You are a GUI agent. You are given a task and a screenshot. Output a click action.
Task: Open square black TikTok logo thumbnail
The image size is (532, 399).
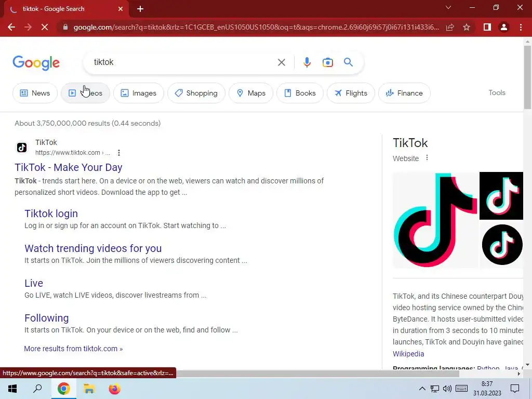(501, 196)
